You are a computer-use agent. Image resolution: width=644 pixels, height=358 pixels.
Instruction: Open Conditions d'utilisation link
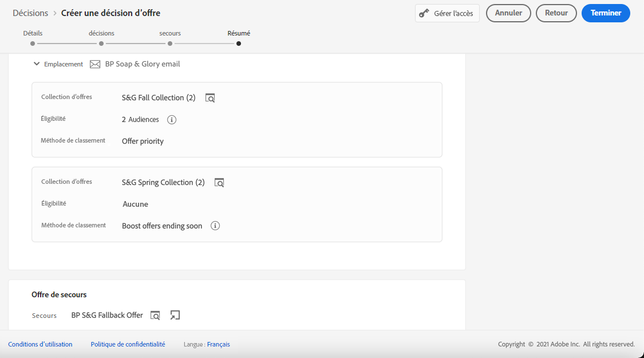click(x=40, y=344)
